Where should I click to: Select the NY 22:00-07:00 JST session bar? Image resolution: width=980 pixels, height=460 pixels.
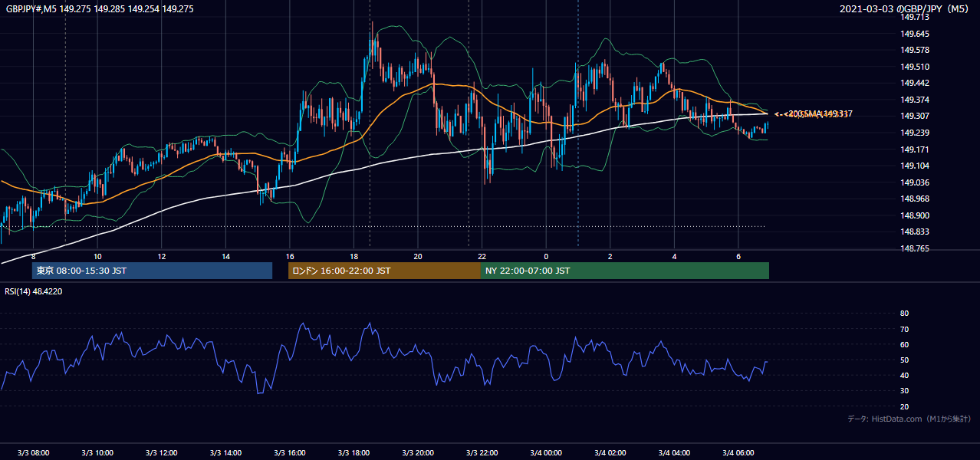click(x=625, y=271)
